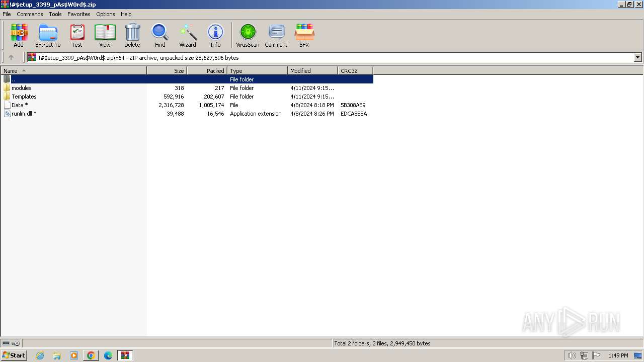This screenshot has width=644, height=362.
Task: Sort by the Type column header
Action: point(258,71)
